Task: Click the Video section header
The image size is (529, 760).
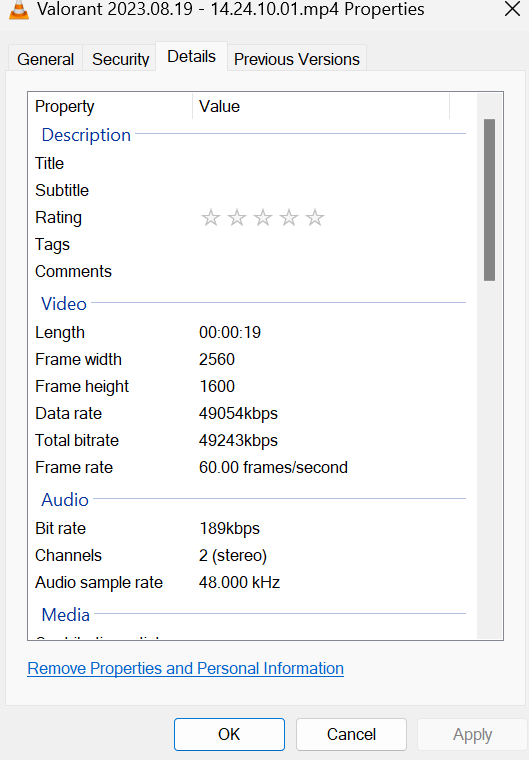Action: (64, 304)
